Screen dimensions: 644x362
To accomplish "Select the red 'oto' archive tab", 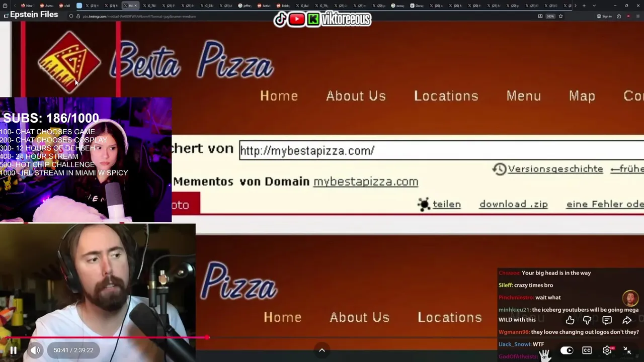I will point(186,204).
